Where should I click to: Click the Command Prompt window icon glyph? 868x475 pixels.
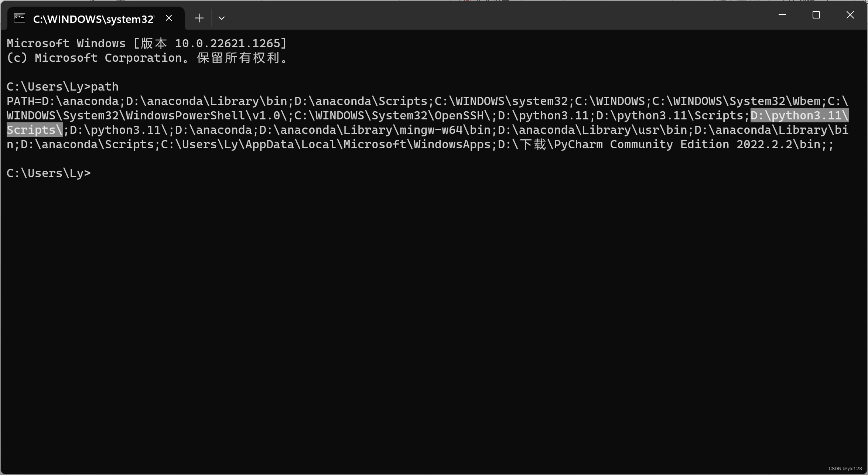coord(19,18)
